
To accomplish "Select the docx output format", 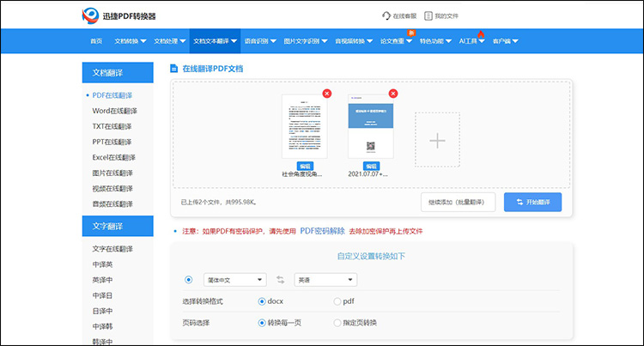I will 262,301.
